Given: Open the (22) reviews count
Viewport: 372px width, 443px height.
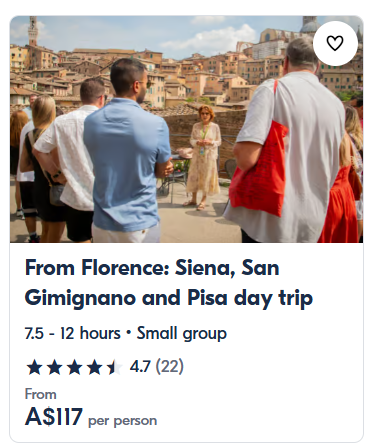Looking at the screenshot, I should click(x=170, y=367).
